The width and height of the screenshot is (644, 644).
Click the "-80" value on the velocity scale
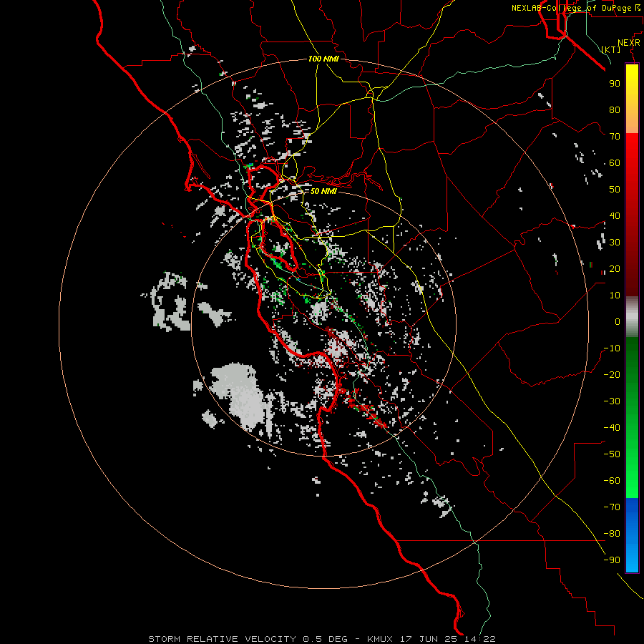(x=612, y=534)
